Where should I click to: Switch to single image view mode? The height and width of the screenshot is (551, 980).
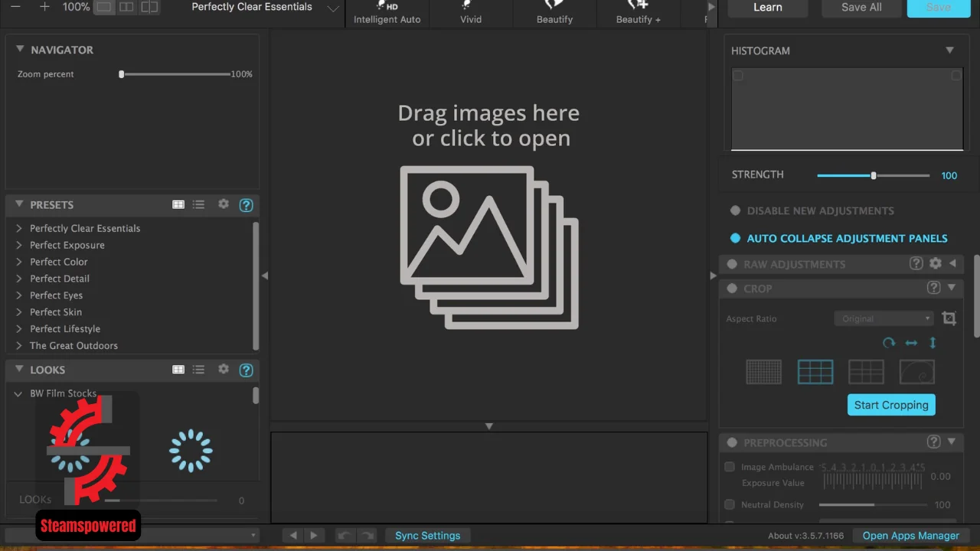coord(104,7)
